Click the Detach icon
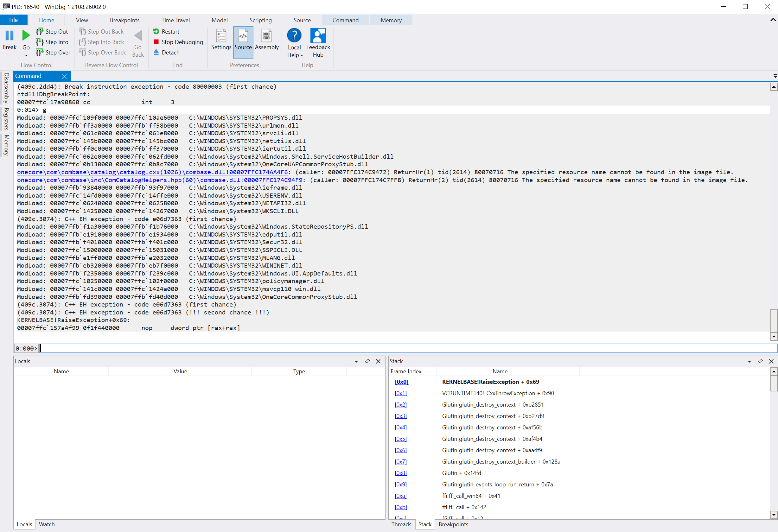 [156, 52]
